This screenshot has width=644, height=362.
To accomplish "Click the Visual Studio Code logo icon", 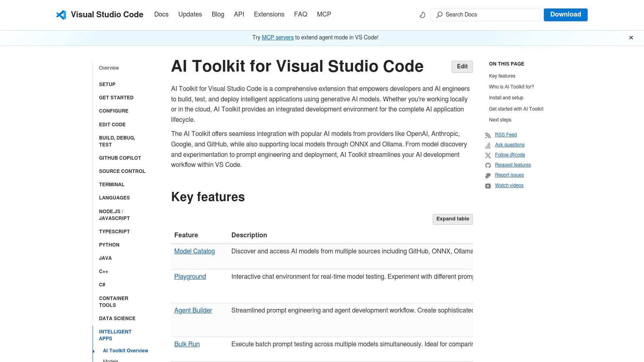I will 61,15.
